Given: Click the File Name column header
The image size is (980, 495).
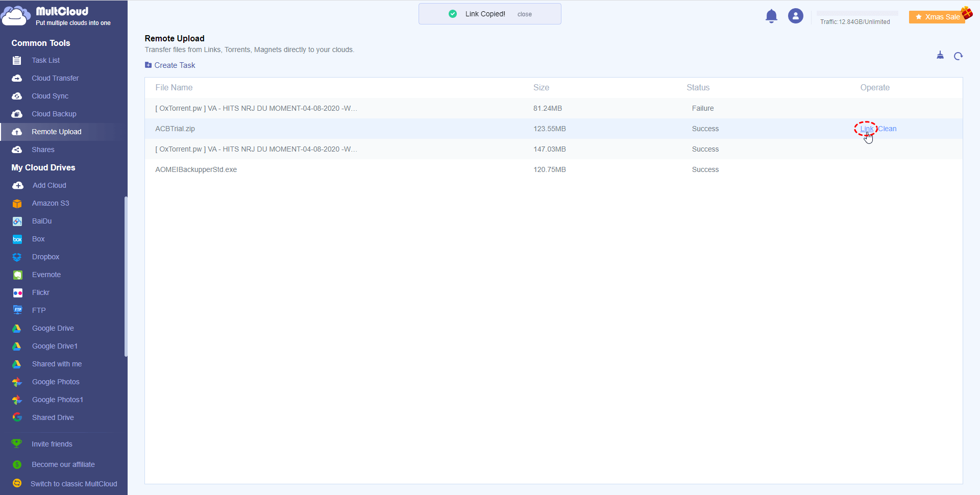Looking at the screenshot, I should coord(174,88).
